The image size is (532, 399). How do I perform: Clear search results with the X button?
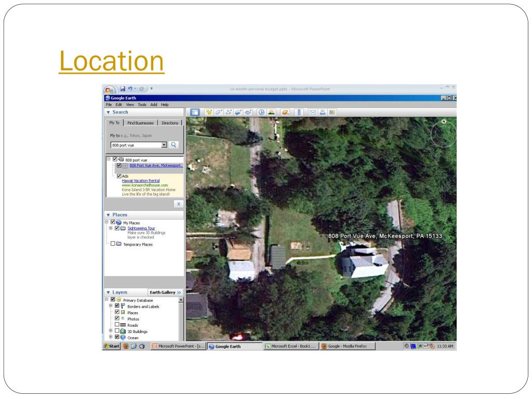[x=179, y=204]
